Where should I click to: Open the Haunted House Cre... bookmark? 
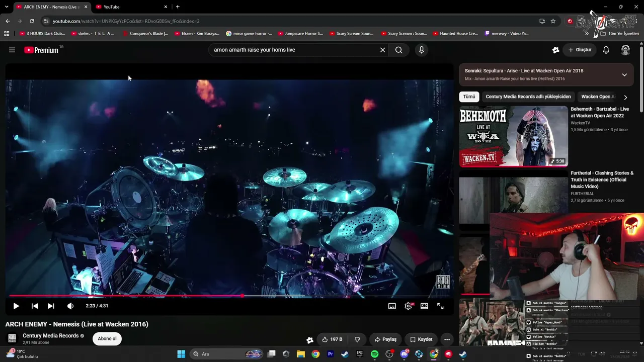456,34
